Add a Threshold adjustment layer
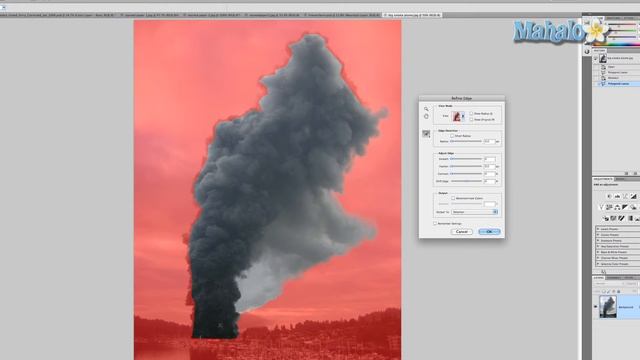The height and width of the screenshot is (360, 640). [621, 218]
